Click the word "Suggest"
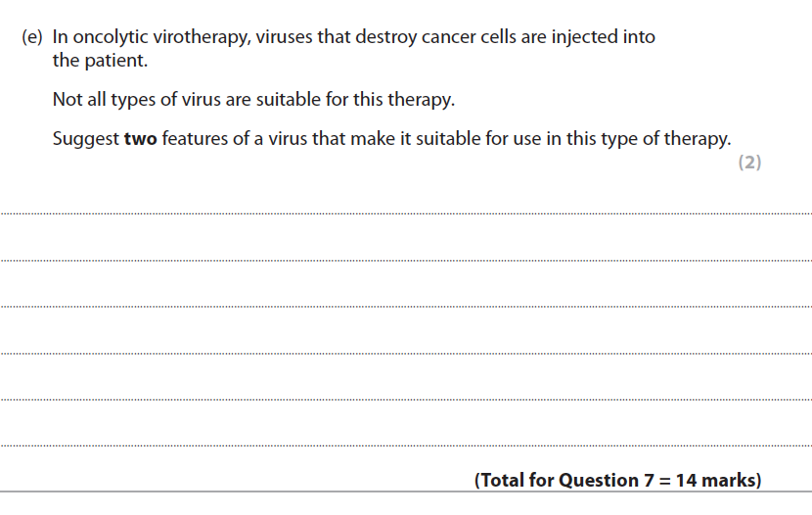 (x=85, y=138)
